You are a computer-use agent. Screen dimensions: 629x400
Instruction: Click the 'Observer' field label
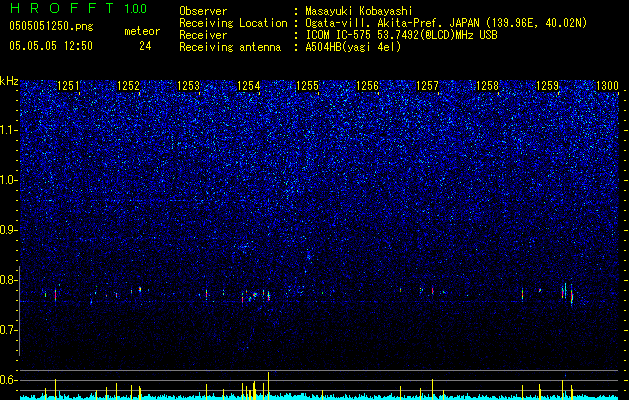pyautogui.click(x=203, y=12)
